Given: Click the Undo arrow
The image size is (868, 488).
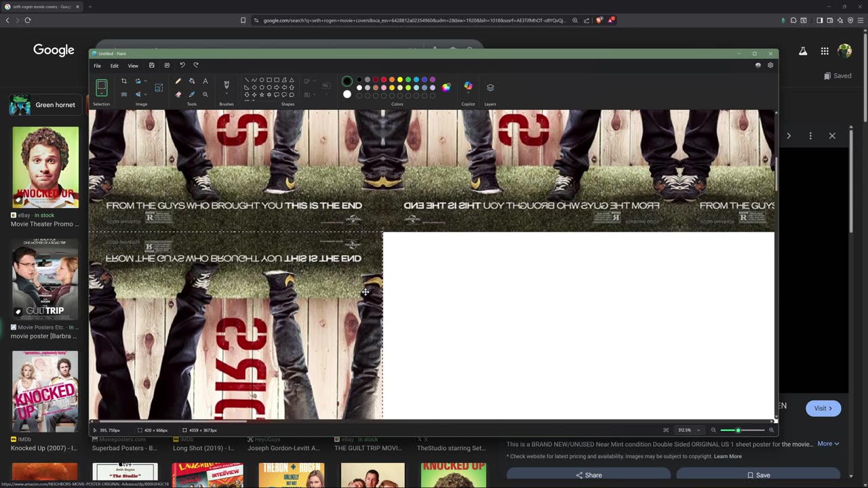Looking at the screenshot, I should coord(182,65).
